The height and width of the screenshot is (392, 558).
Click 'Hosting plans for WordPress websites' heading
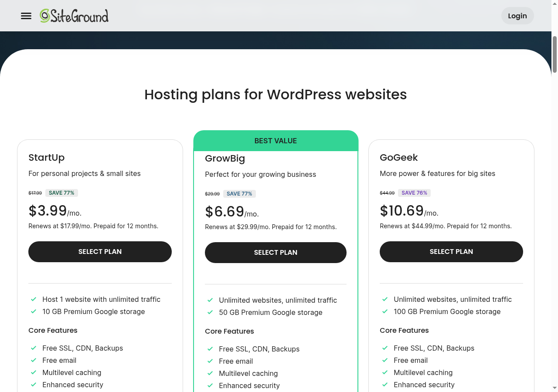click(276, 95)
